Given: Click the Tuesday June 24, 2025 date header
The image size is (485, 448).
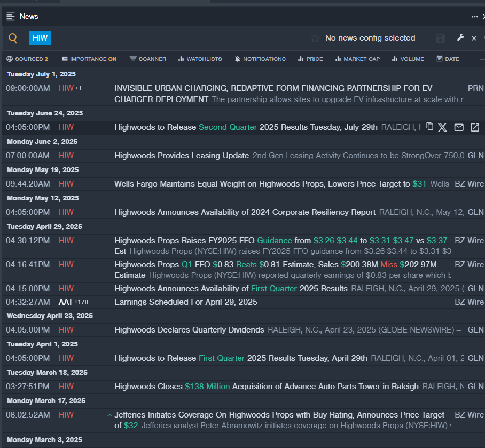Looking at the screenshot, I should point(45,113).
